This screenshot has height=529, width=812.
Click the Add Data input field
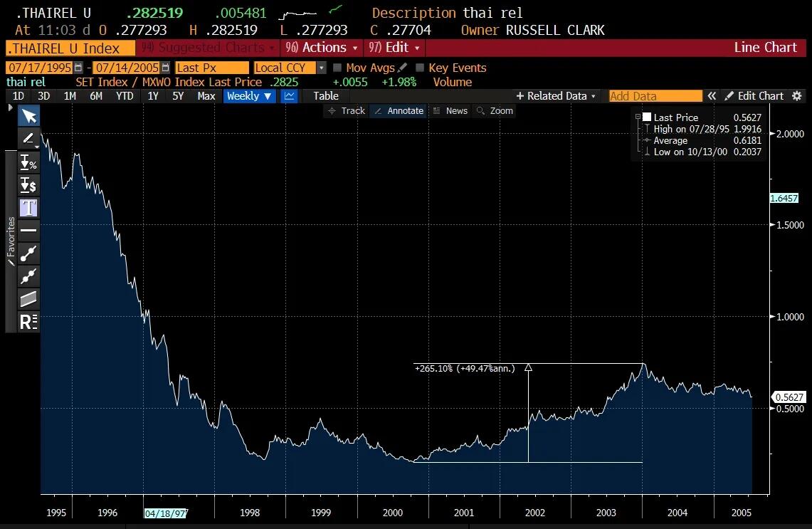655,96
